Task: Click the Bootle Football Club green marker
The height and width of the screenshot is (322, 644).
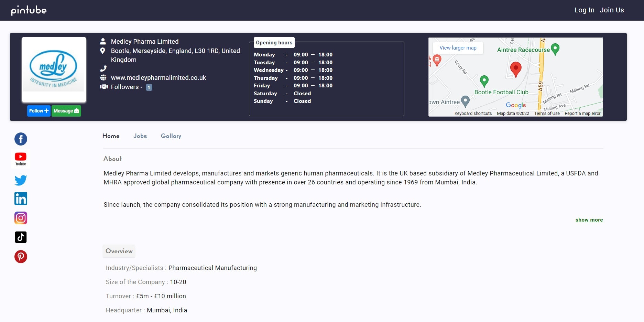Action: pyautogui.click(x=484, y=81)
